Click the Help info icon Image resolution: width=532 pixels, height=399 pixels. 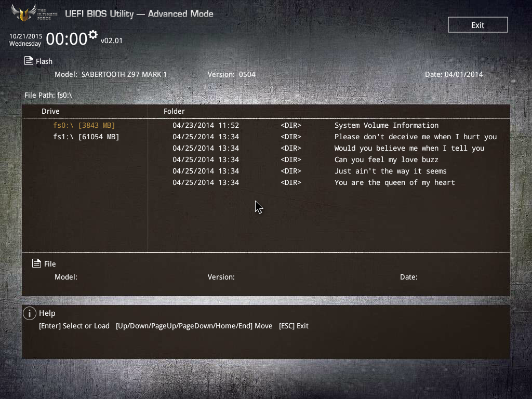(30, 313)
